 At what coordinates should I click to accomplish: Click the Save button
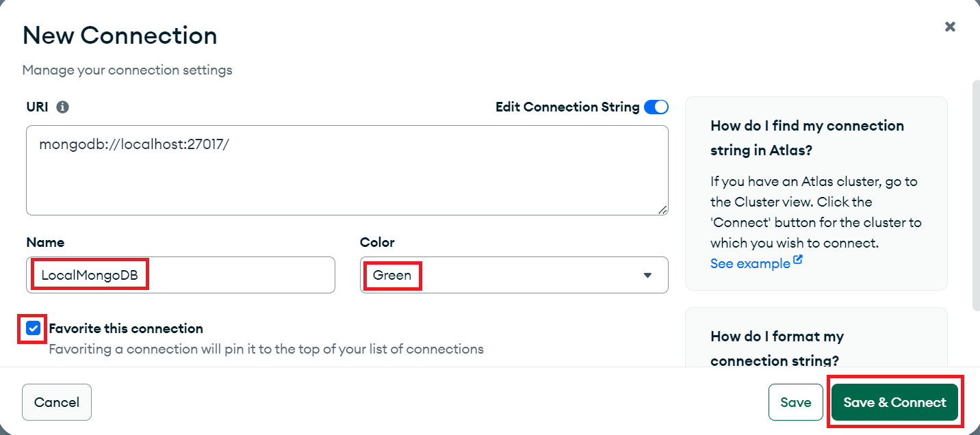[x=795, y=402]
